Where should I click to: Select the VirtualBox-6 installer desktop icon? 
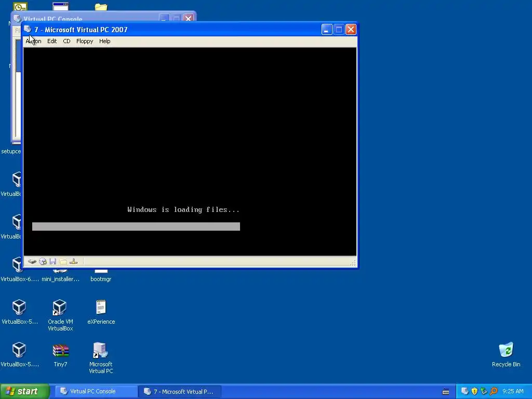coord(19,270)
